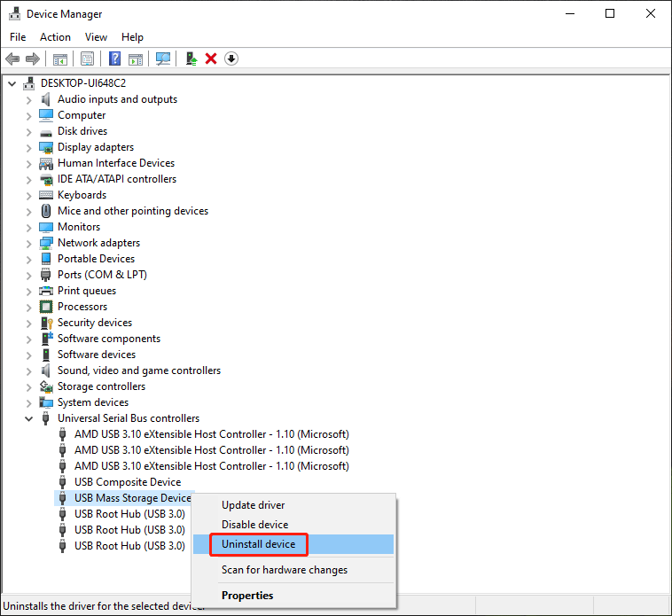
Task: Click the Disable device down-arrow toolbar icon
Action: coord(231,58)
